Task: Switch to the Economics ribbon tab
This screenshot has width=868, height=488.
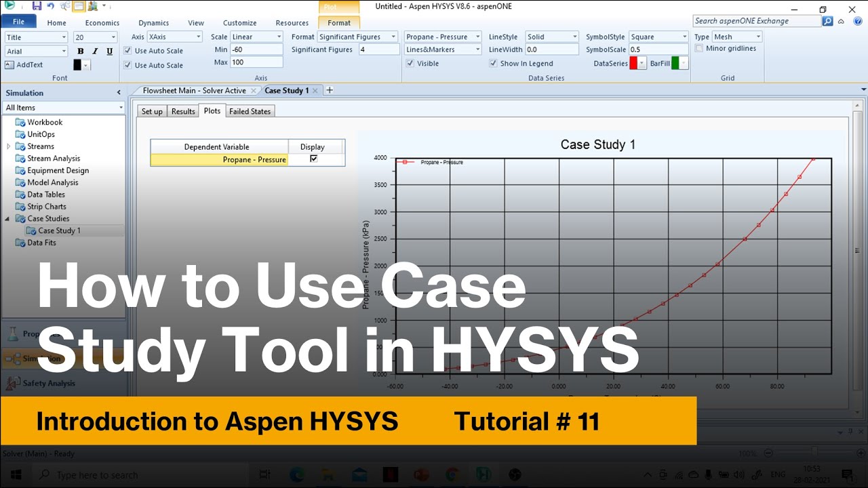Action: click(102, 23)
